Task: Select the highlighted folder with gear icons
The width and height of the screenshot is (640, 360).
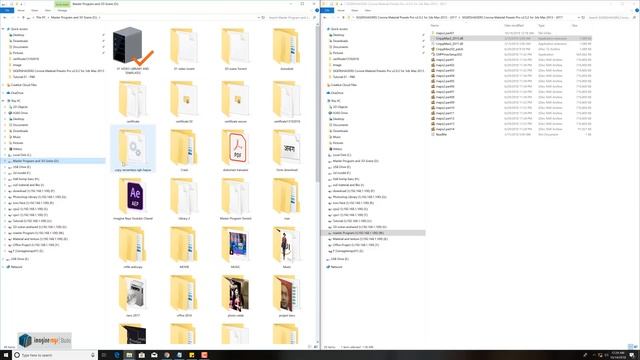Action: [133, 149]
